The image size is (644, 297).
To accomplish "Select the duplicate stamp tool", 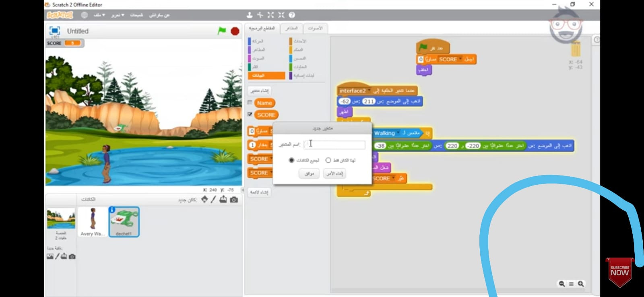I will click(x=250, y=15).
